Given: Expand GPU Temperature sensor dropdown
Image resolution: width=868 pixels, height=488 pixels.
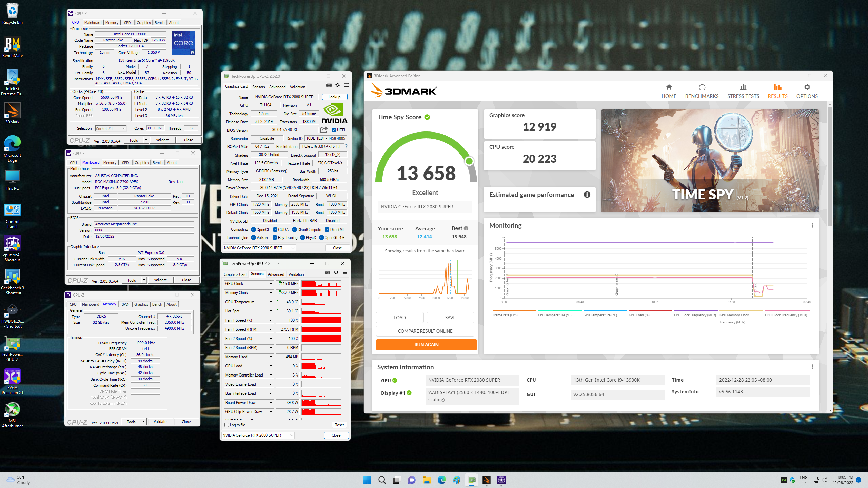Looking at the screenshot, I should tap(271, 302).
